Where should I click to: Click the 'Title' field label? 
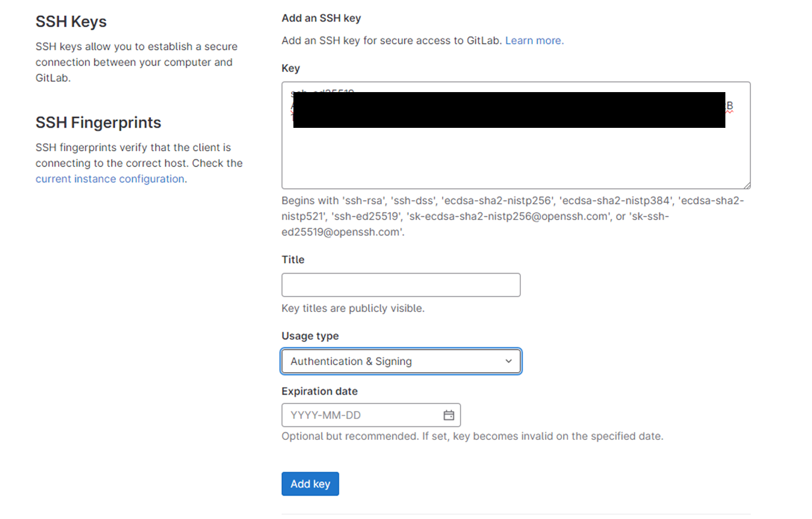pyautogui.click(x=293, y=259)
